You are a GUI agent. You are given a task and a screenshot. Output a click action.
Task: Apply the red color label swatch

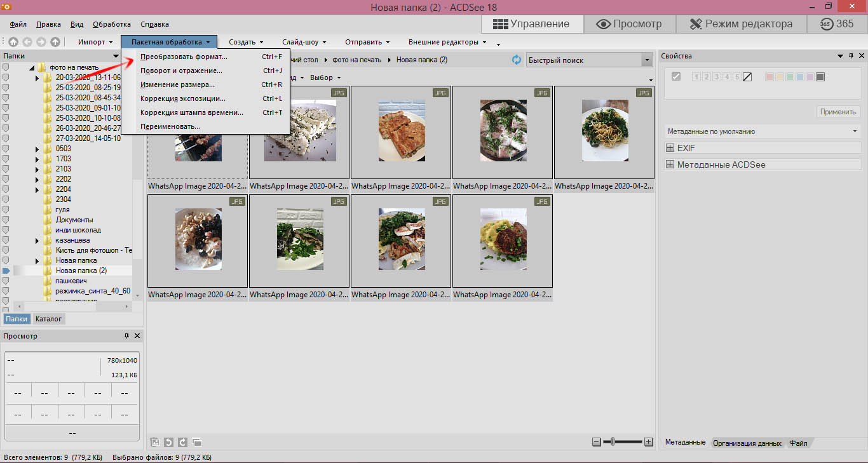coord(770,77)
